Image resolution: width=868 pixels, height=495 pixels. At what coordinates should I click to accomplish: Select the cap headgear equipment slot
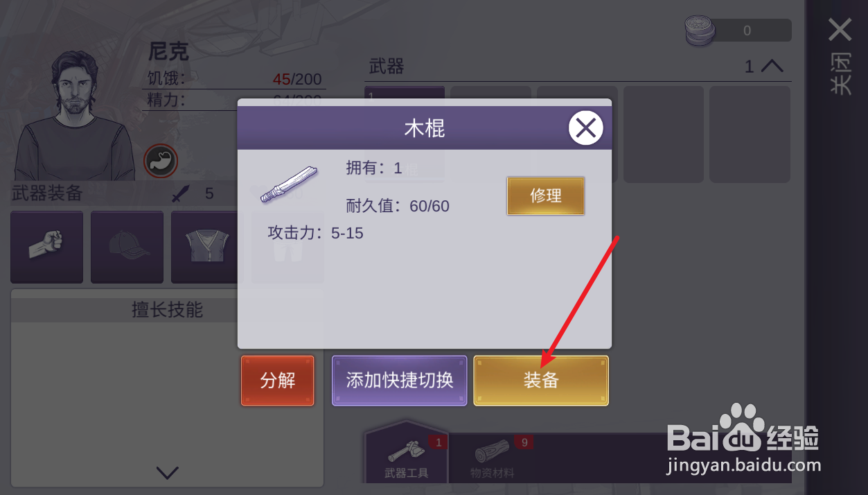click(x=127, y=247)
